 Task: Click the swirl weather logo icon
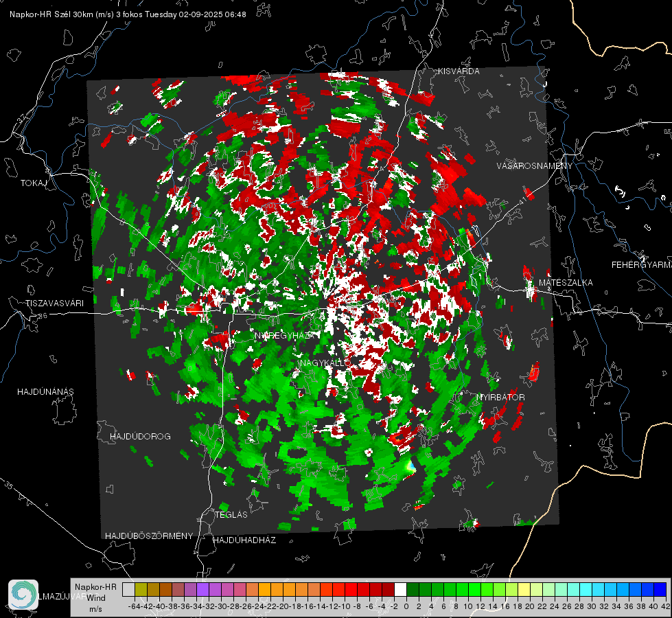coord(23,595)
